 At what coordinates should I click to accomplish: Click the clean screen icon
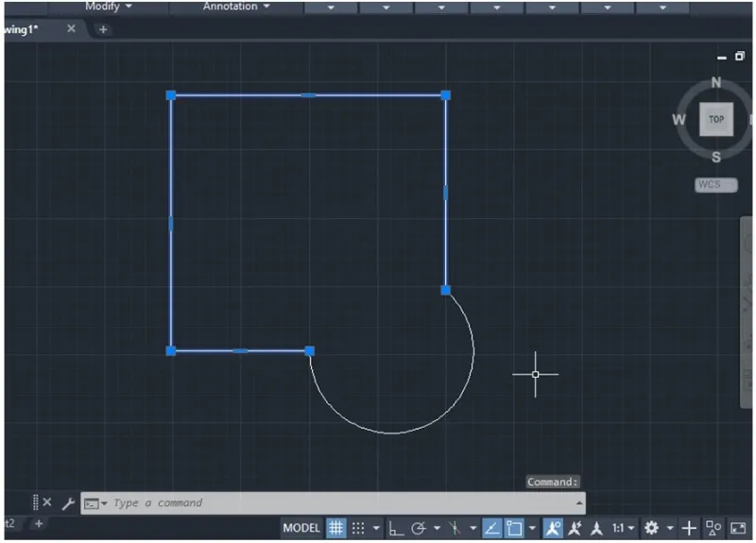pyautogui.click(x=738, y=529)
